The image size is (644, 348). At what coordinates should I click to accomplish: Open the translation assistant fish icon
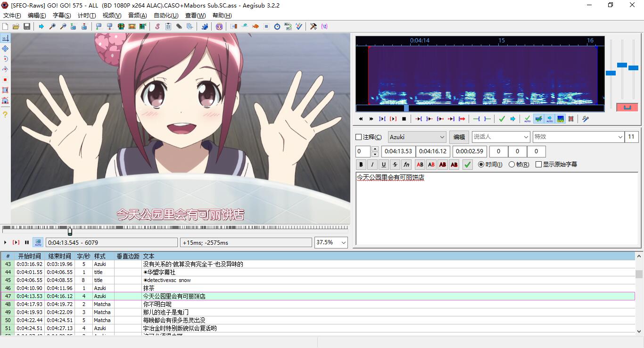coord(256,26)
